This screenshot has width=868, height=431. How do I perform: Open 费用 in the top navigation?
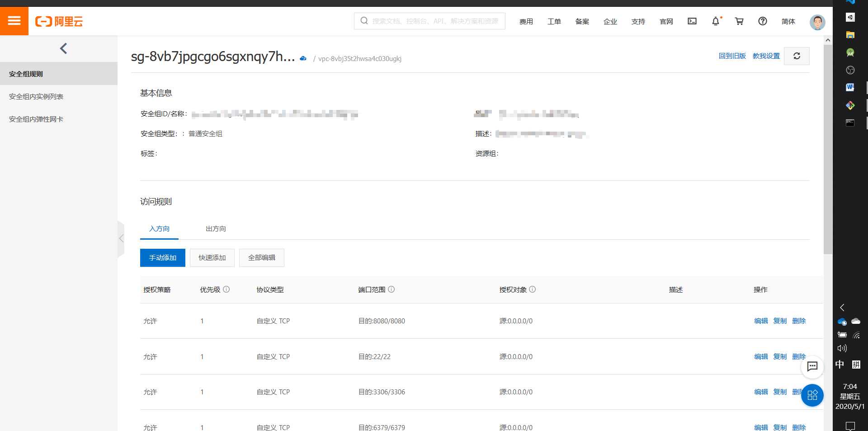click(526, 21)
